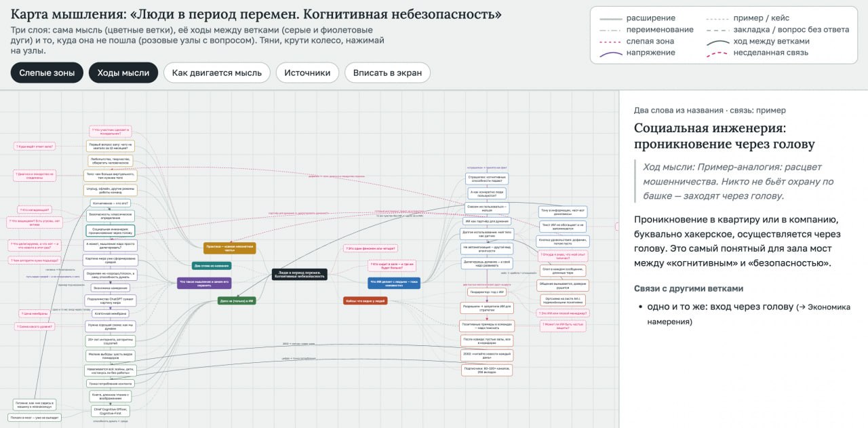
Task: Click node «Мелкие выборы: шесть видов помидоров»
Action: (111, 356)
